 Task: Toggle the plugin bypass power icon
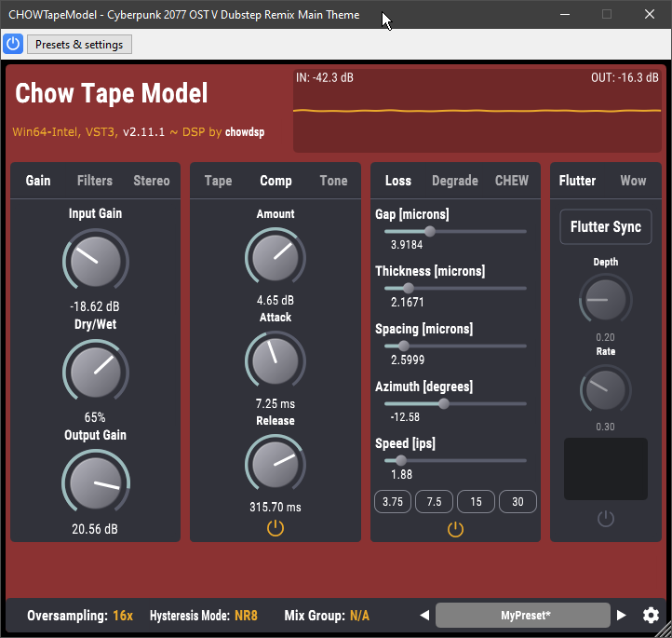click(13, 44)
